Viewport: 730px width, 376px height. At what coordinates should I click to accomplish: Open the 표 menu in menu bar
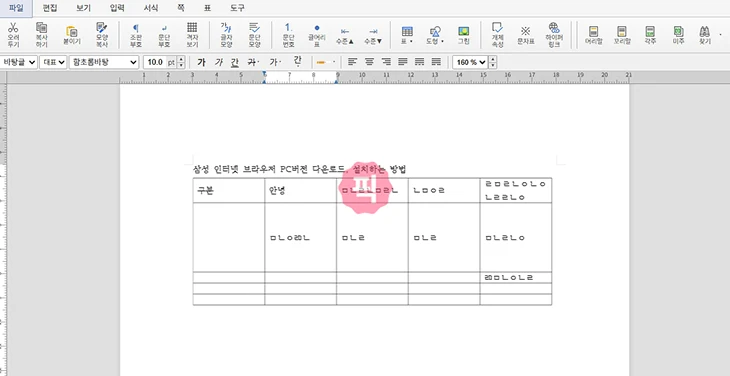point(207,8)
